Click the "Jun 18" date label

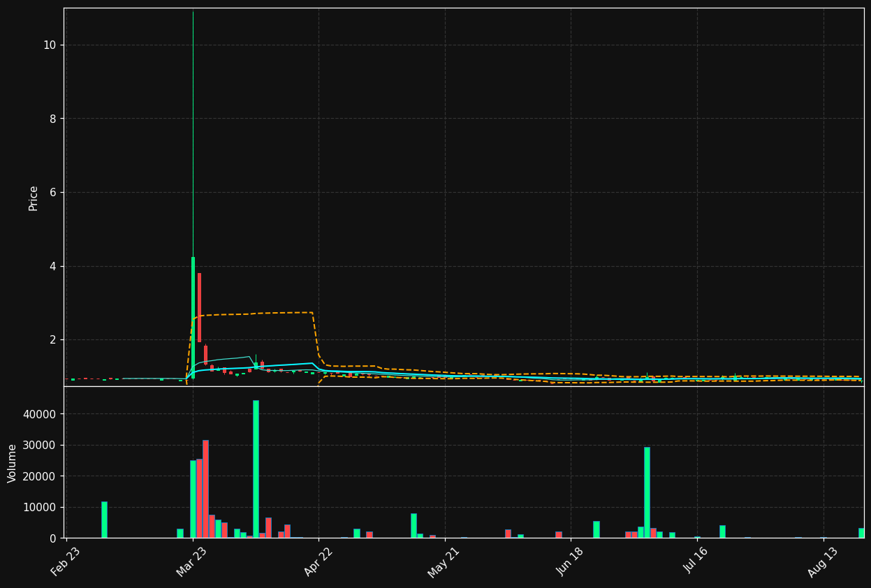coord(569,561)
